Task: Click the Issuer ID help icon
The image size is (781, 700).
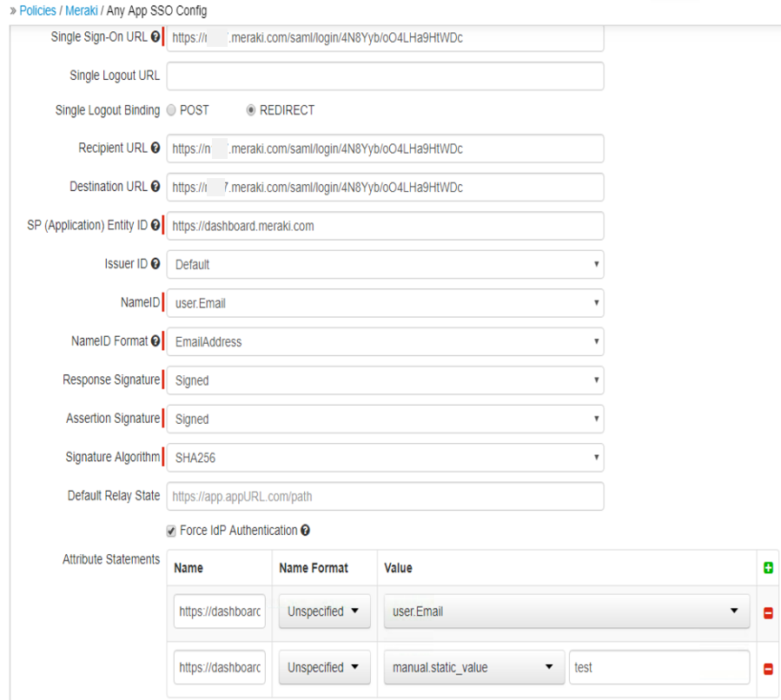Action: pyautogui.click(x=157, y=261)
